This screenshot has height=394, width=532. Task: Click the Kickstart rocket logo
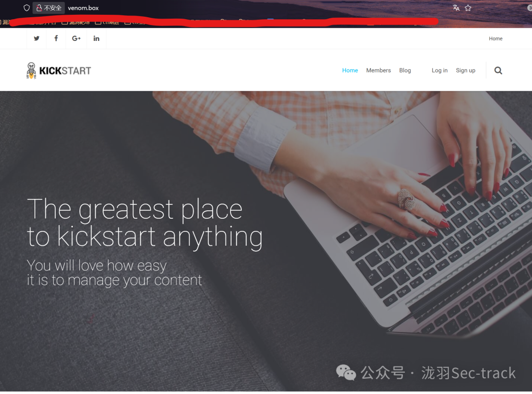pyautogui.click(x=59, y=70)
